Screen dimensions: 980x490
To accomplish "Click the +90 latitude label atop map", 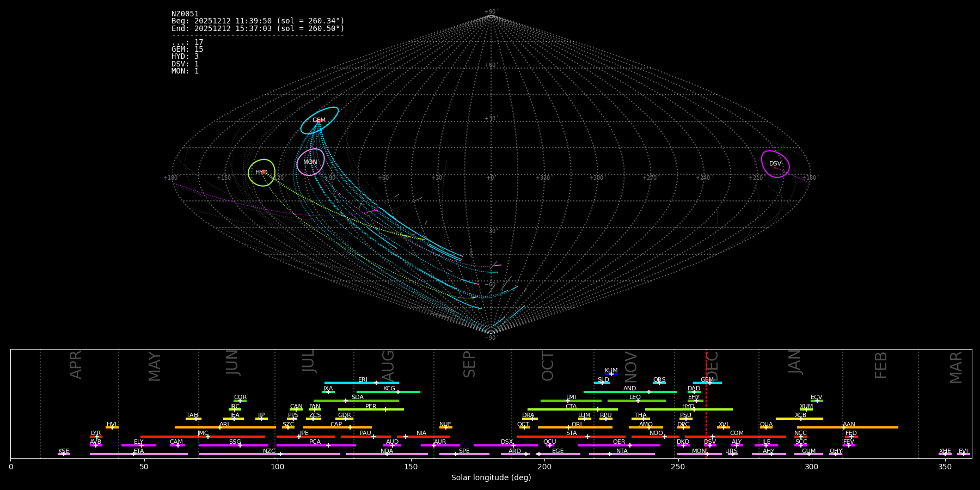I will 490,12.
